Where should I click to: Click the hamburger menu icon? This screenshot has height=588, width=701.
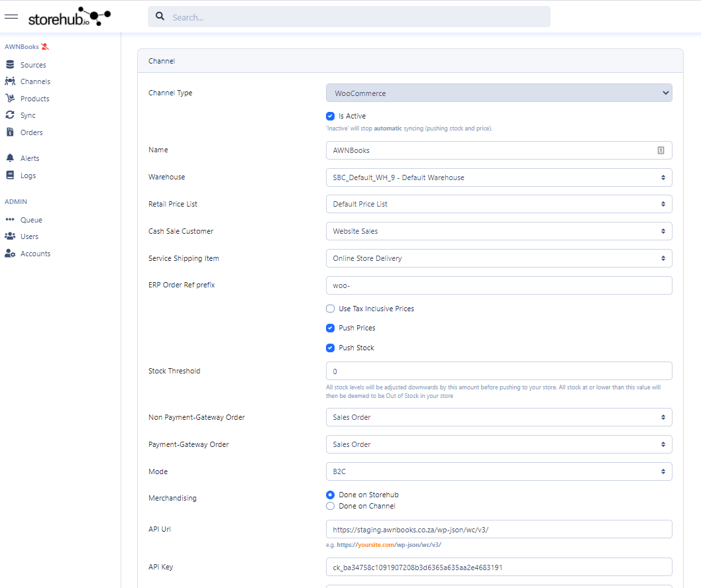pyautogui.click(x=11, y=17)
